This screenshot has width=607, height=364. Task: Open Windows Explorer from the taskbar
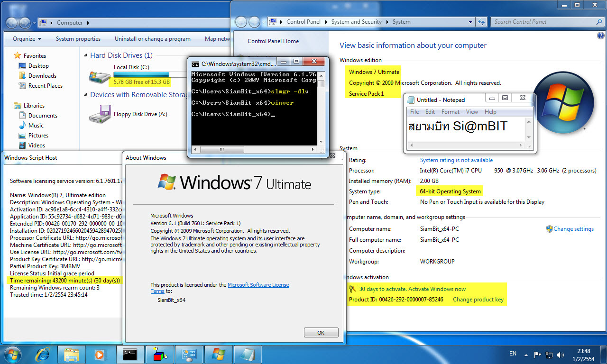pyautogui.click(x=72, y=354)
